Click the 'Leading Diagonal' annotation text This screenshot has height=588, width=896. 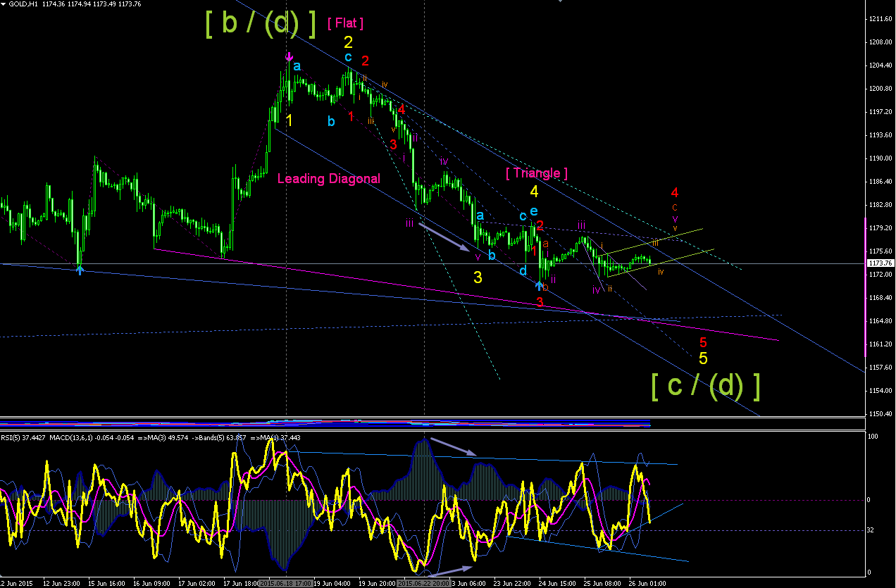point(329,179)
